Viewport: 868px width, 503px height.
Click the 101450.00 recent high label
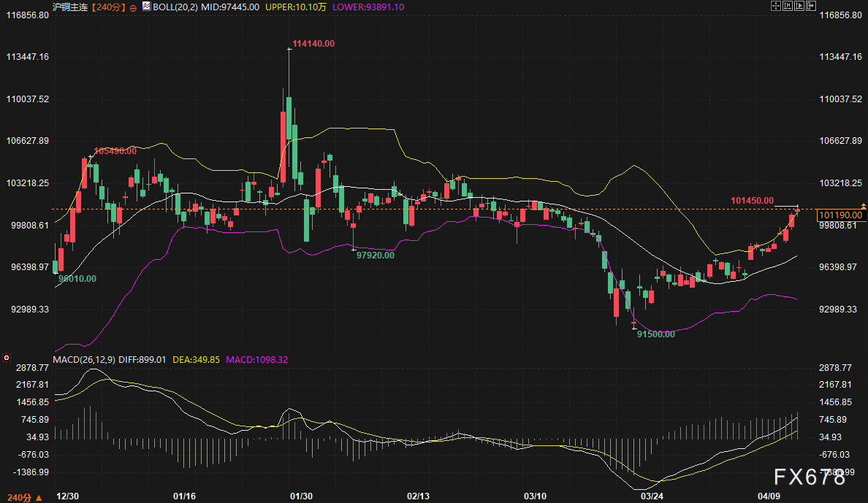751,200
